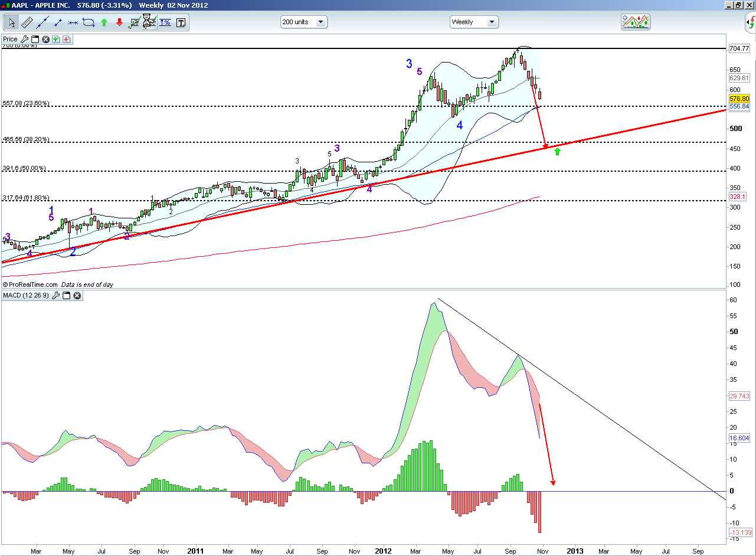Choose the long trend line tool
Screen dimensions: 756x556
point(42,23)
